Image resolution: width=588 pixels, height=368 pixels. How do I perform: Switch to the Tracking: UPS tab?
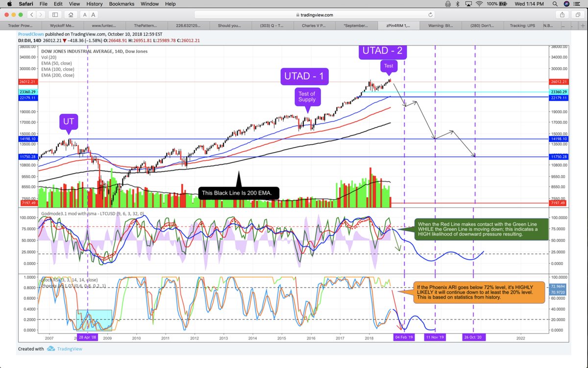(x=523, y=25)
